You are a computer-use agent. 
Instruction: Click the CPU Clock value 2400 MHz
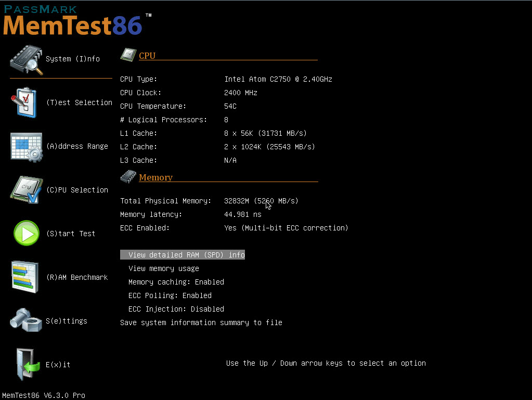click(241, 93)
